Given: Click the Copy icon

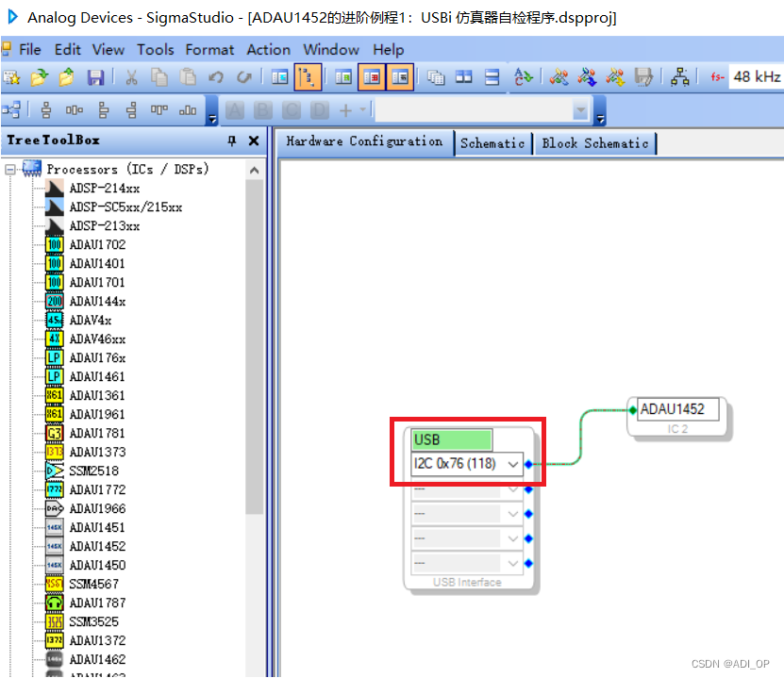Looking at the screenshot, I should coord(159,77).
